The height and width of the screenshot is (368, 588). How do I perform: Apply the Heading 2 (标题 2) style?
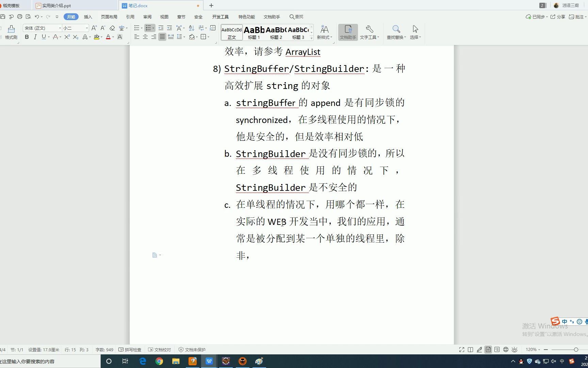pyautogui.click(x=276, y=32)
